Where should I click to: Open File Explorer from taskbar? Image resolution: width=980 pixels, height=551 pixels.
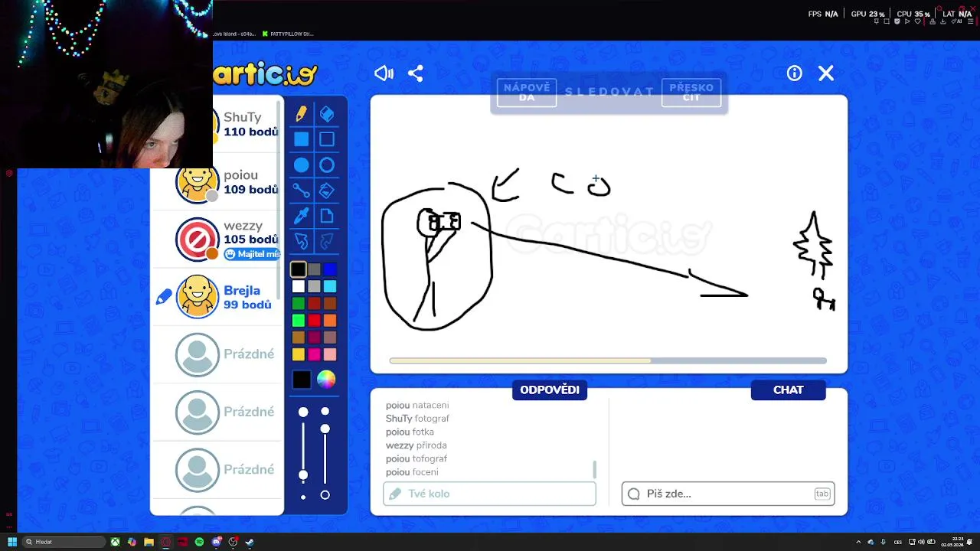coord(149,542)
